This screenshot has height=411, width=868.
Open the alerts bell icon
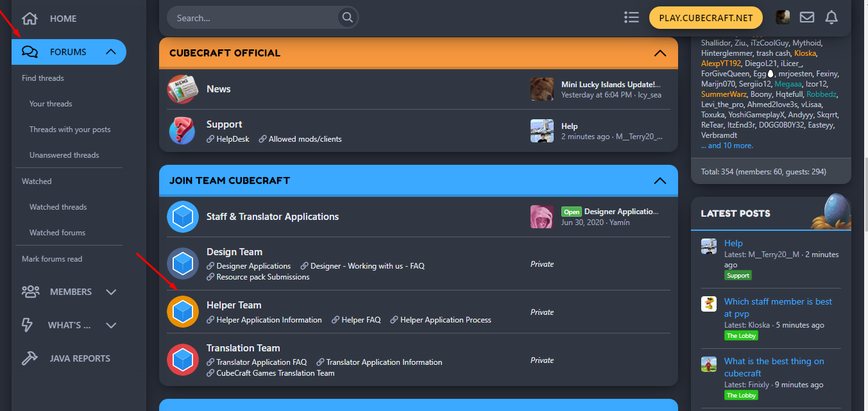click(831, 18)
